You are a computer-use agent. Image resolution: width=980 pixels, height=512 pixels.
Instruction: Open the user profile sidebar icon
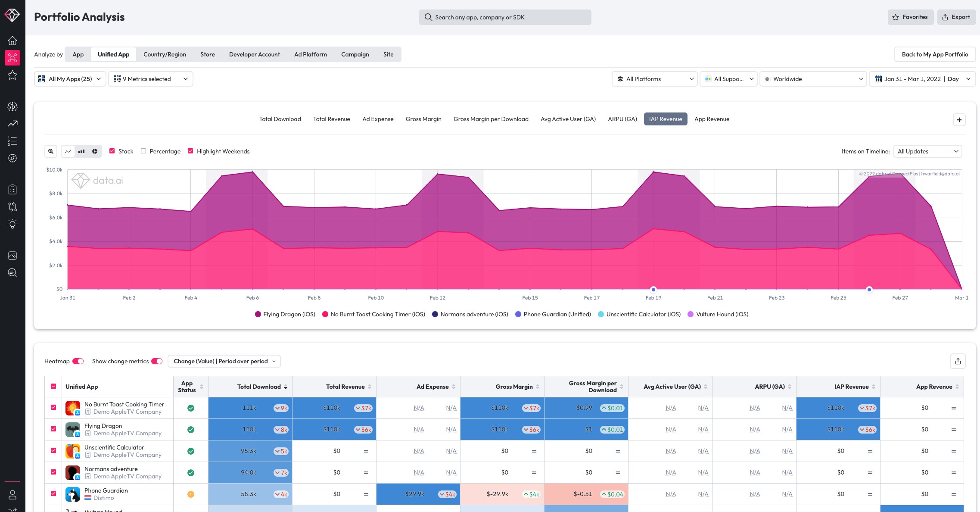tap(12, 494)
